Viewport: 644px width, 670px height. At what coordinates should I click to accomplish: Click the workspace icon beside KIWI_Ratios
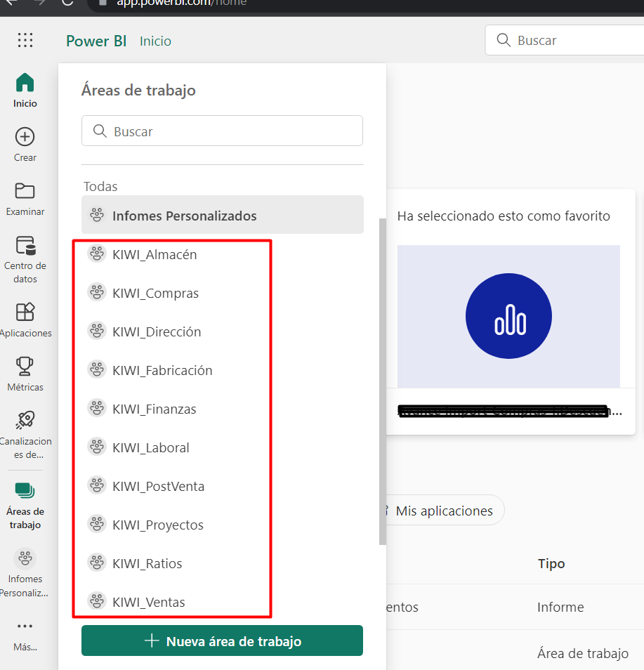[x=97, y=563]
